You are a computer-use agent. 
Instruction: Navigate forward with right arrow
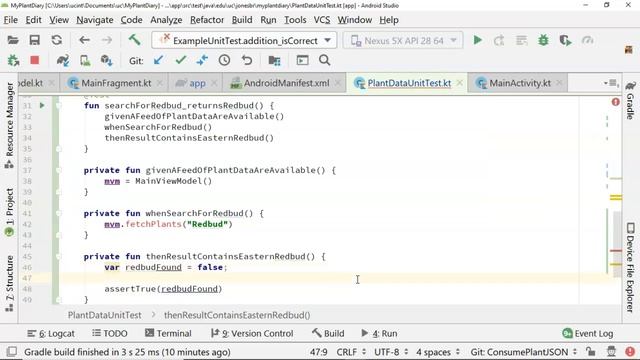point(107,40)
